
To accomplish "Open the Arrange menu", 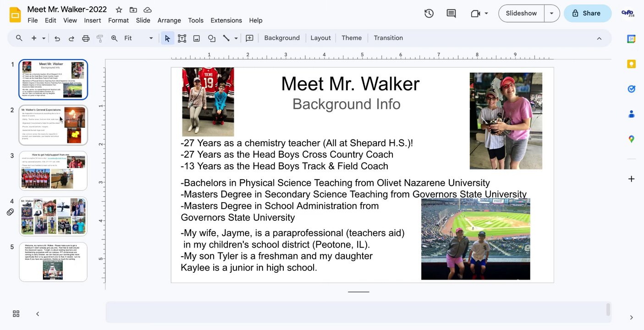I will (x=169, y=20).
